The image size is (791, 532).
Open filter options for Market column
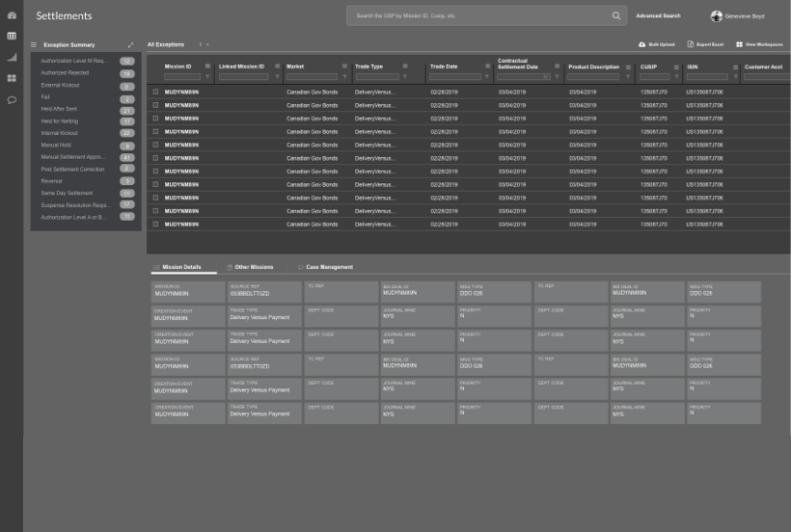click(345, 77)
